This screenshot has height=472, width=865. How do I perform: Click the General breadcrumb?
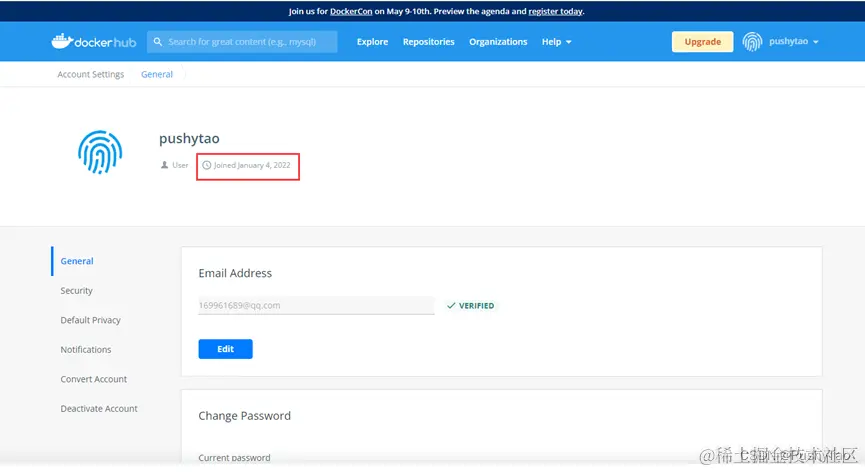coord(157,74)
